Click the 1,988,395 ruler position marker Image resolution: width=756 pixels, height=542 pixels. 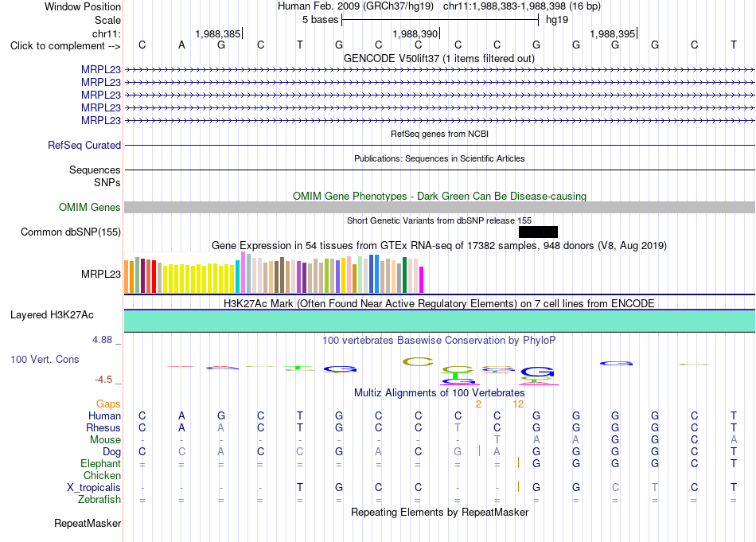coord(612,33)
